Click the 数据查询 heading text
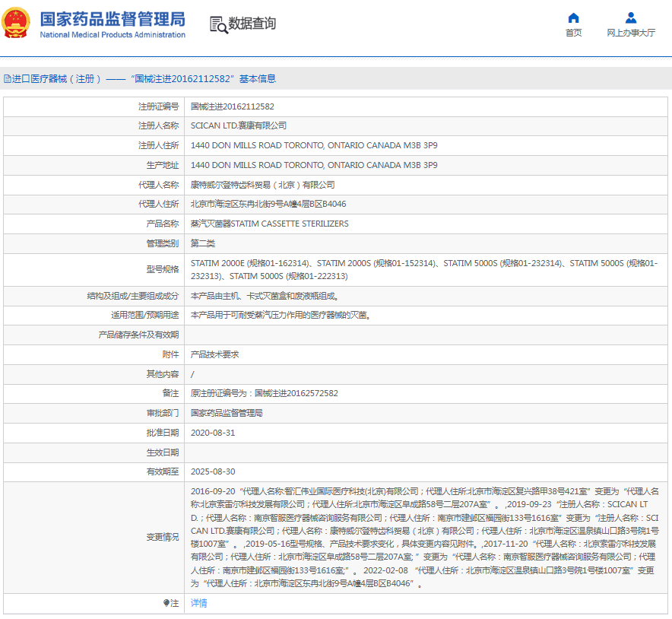The width and height of the screenshot is (672, 619). [x=252, y=23]
